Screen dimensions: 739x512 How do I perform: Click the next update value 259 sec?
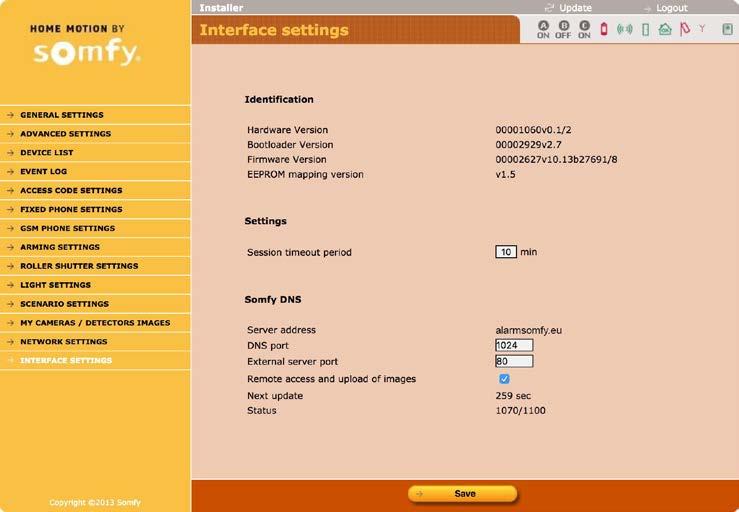coord(513,396)
